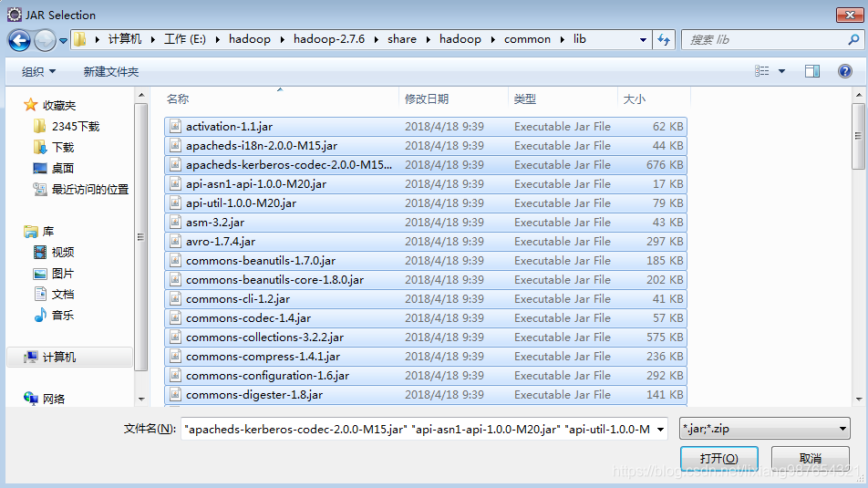Open help with the blue question icon
This screenshot has width=868, height=488.
tap(844, 71)
